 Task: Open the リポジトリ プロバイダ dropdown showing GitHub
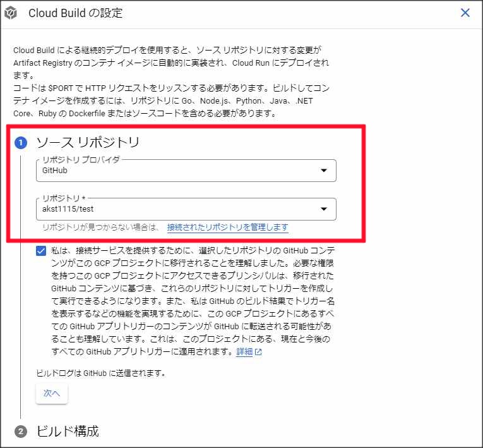tap(186, 171)
